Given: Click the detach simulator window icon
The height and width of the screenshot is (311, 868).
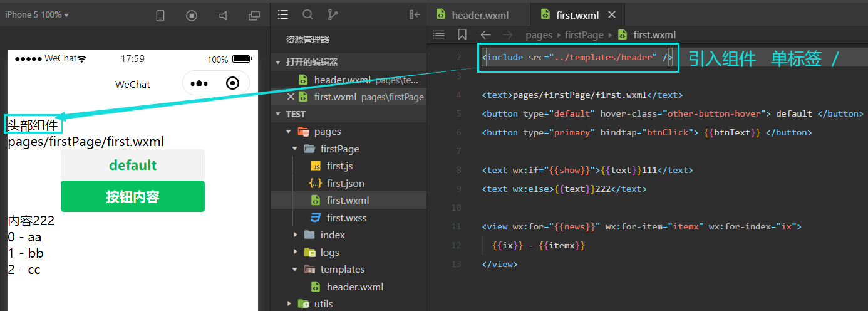Looking at the screenshot, I should (254, 16).
